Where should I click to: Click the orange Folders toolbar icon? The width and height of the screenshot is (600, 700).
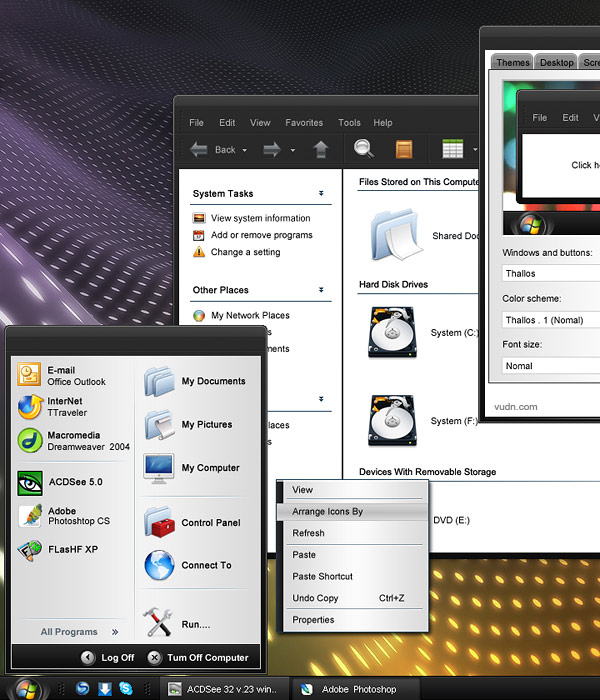click(x=404, y=149)
